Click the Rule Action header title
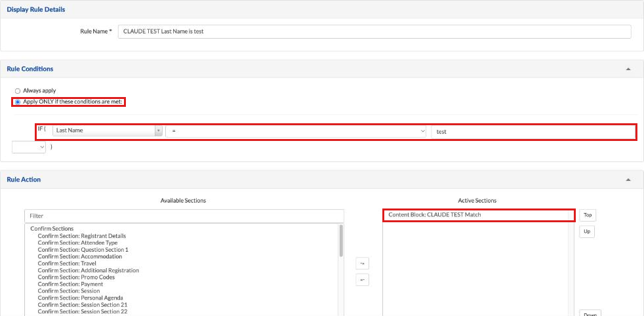The width and height of the screenshot is (644, 316). pos(24,180)
